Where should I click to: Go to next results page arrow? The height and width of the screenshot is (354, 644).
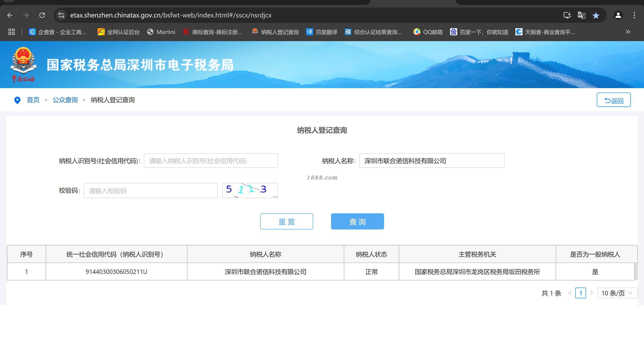591,293
